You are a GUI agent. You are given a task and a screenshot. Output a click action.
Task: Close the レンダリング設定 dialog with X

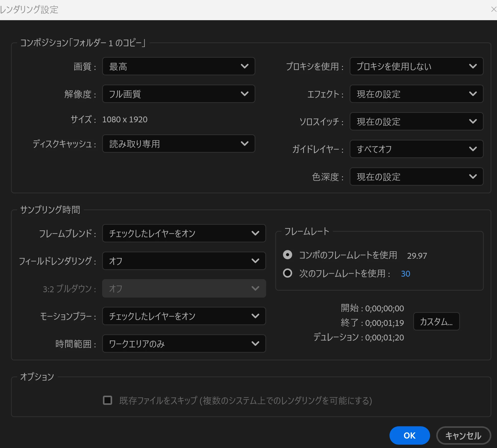tap(493, 9)
